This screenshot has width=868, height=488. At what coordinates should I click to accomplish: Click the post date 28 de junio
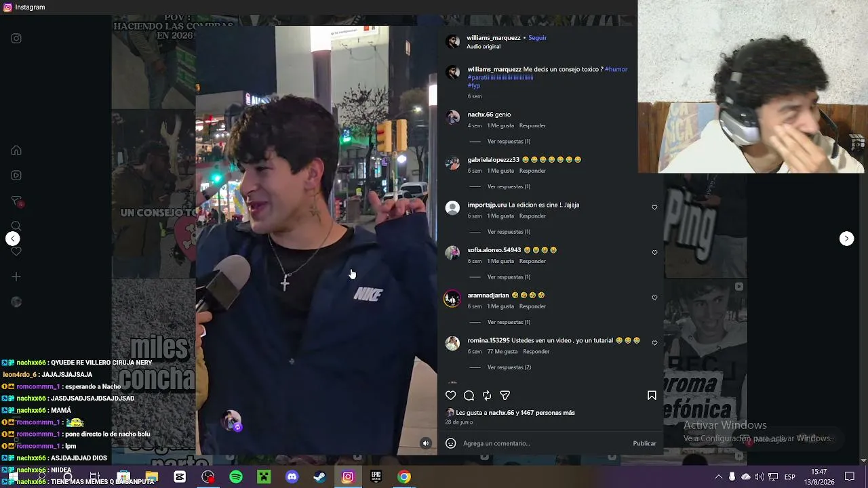(459, 422)
